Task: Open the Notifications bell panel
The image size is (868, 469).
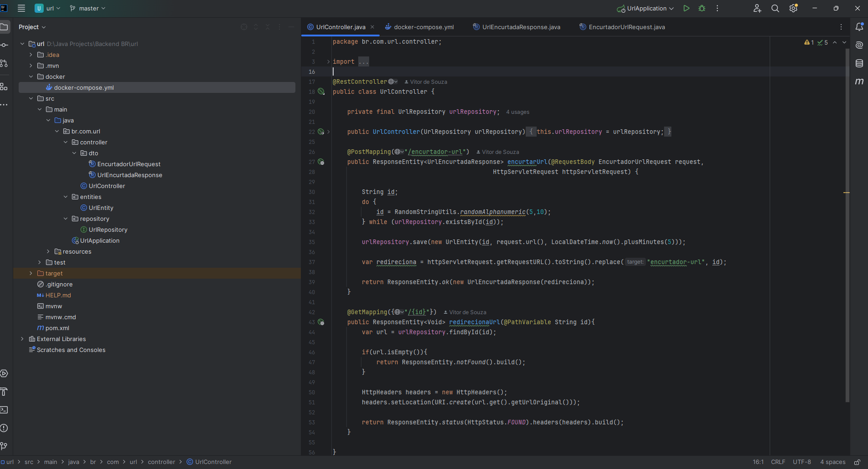Action: point(859,27)
